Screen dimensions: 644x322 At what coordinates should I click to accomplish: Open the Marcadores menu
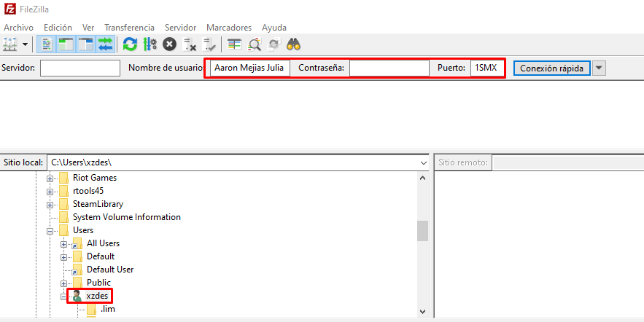[x=229, y=27]
